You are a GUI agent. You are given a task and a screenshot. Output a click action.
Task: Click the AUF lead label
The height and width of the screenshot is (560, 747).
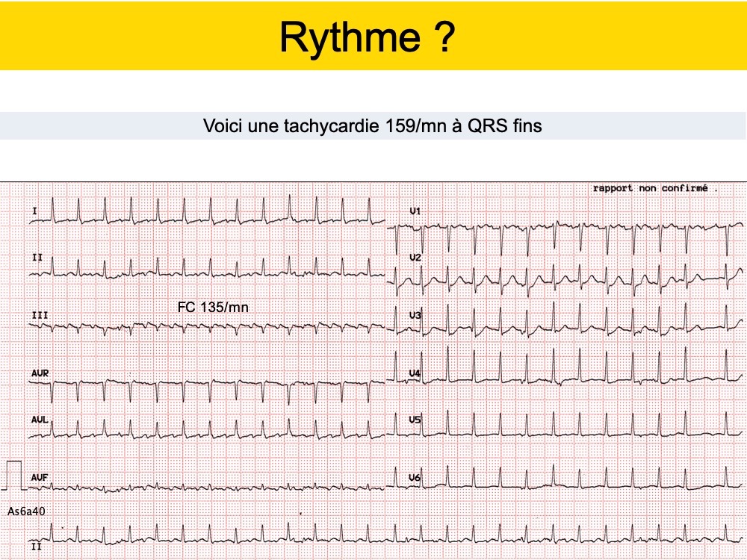point(40,476)
